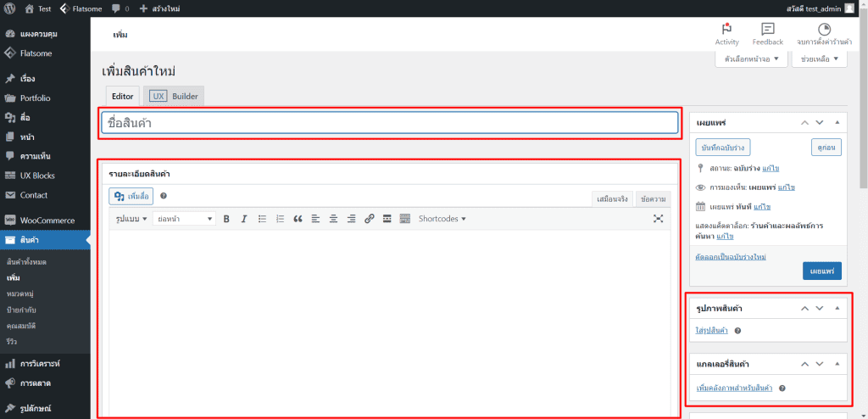
Task: Switch to the เสมือนจริง visual tab
Action: click(613, 198)
